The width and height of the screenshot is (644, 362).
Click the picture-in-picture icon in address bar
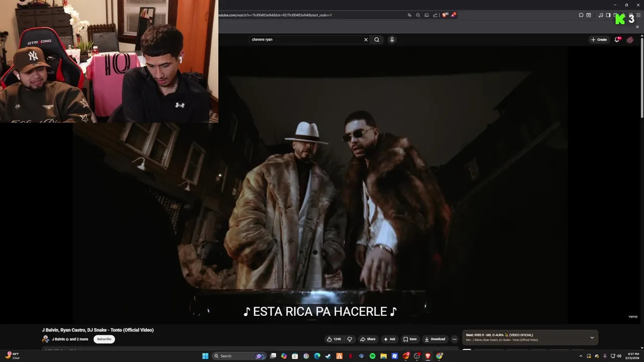427,15
